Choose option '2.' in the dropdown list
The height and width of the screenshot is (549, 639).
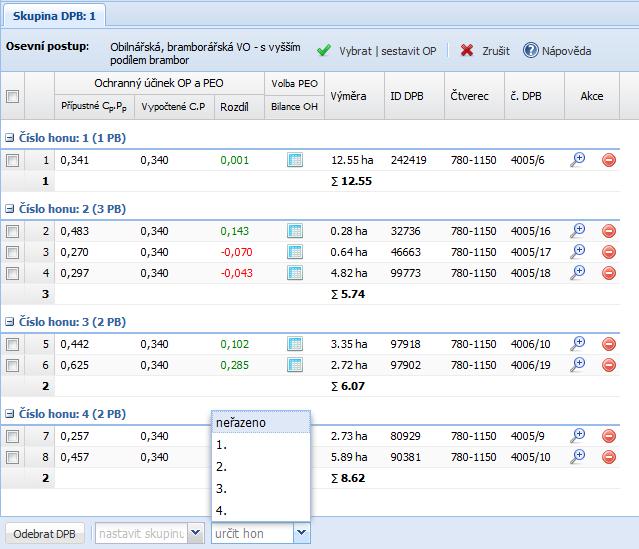coord(261,466)
